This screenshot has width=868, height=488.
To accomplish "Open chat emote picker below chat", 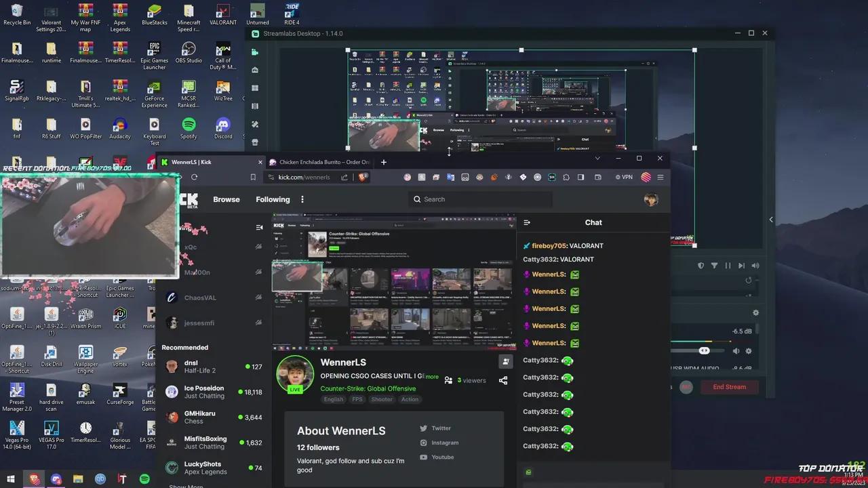I will [528, 472].
